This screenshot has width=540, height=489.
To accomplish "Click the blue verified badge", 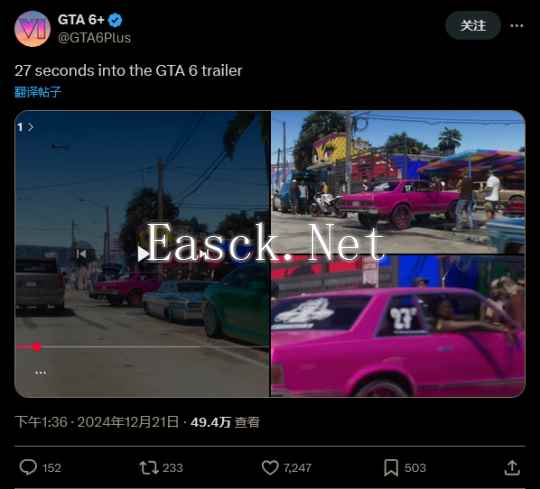I will point(115,20).
